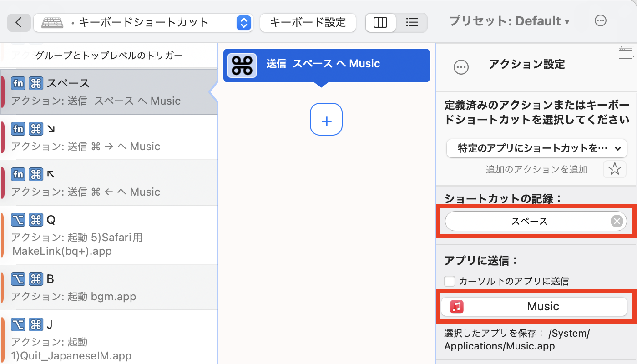Select the 送信 スペース へ Music action
This screenshot has height=364, width=637.
pyautogui.click(x=327, y=65)
